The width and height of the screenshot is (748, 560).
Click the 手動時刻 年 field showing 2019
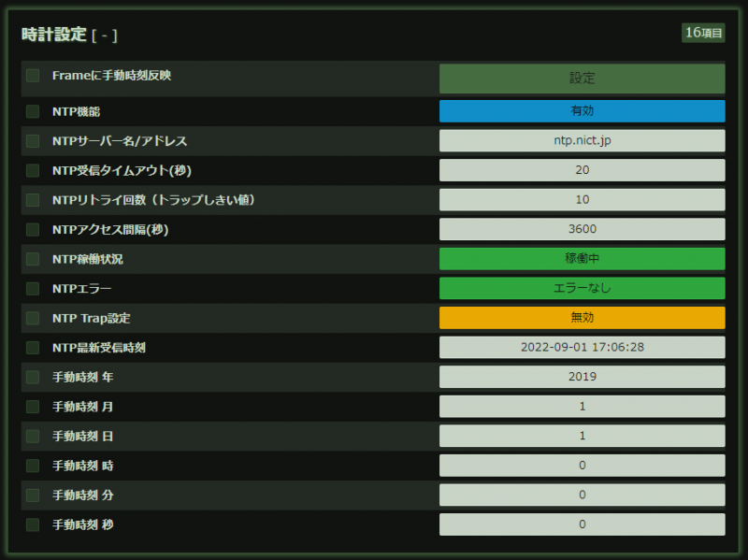tap(582, 377)
